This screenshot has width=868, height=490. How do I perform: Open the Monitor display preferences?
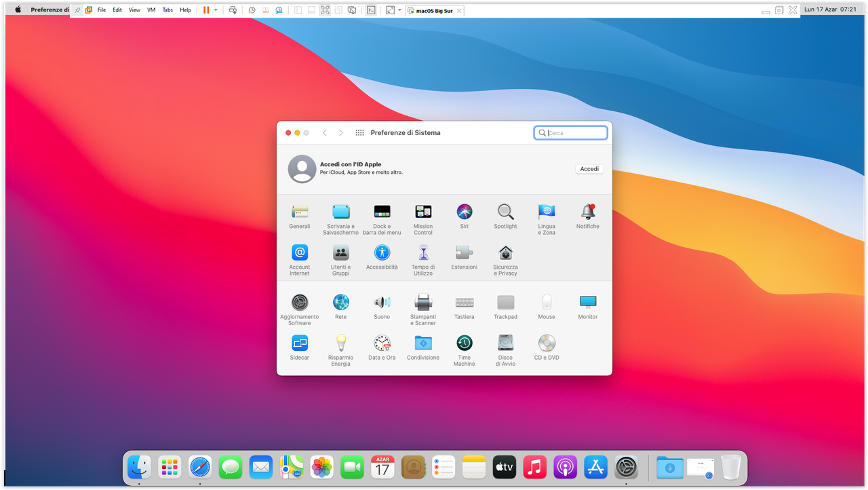588,307
